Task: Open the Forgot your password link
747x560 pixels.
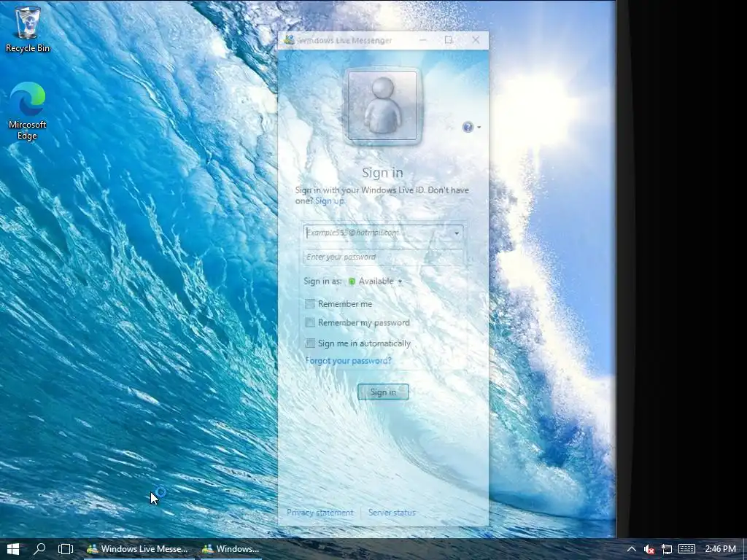Action: point(348,360)
